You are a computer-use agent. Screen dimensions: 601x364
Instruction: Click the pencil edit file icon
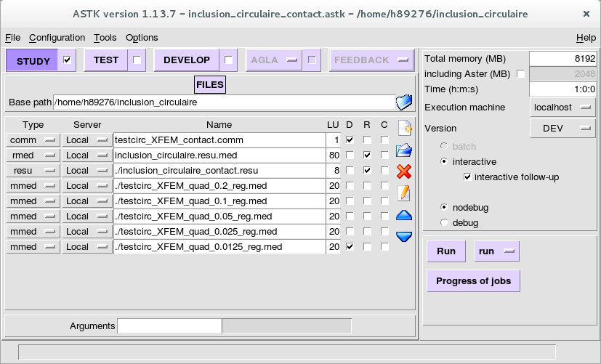click(x=403, y=193)
